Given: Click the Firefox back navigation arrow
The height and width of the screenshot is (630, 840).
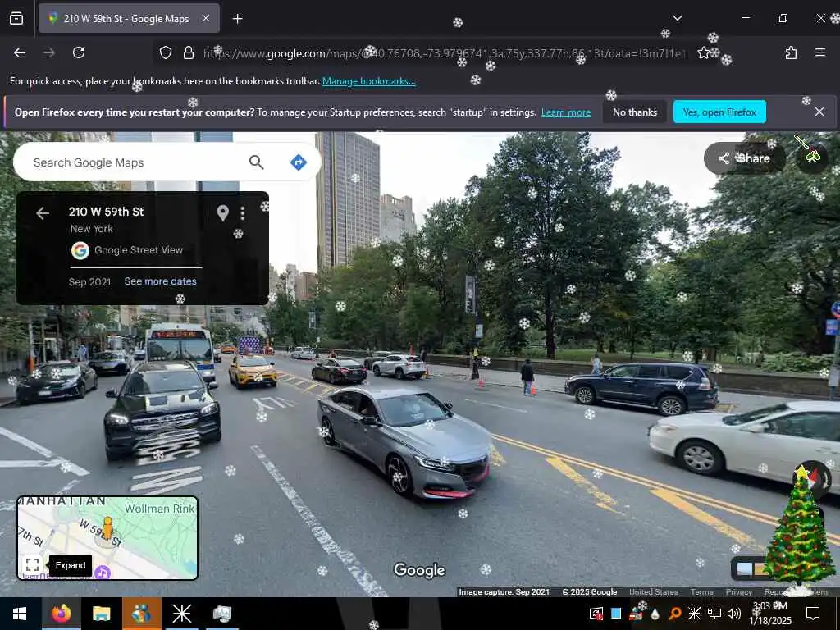Looking at the screenshot, I should pyautogui.click(x=20, y=52).
